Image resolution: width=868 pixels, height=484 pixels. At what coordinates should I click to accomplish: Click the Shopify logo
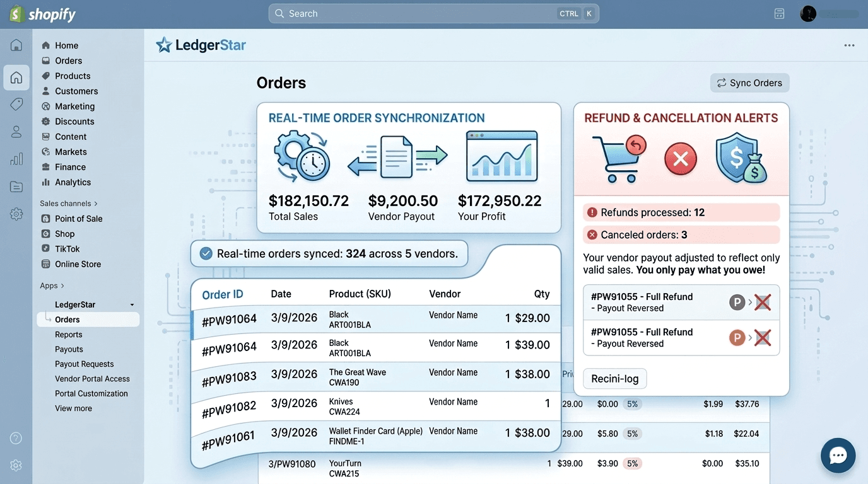42,14
